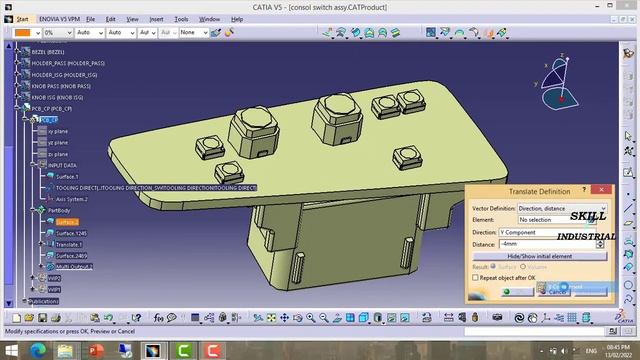Click the Distance input field

coord(547,244)
